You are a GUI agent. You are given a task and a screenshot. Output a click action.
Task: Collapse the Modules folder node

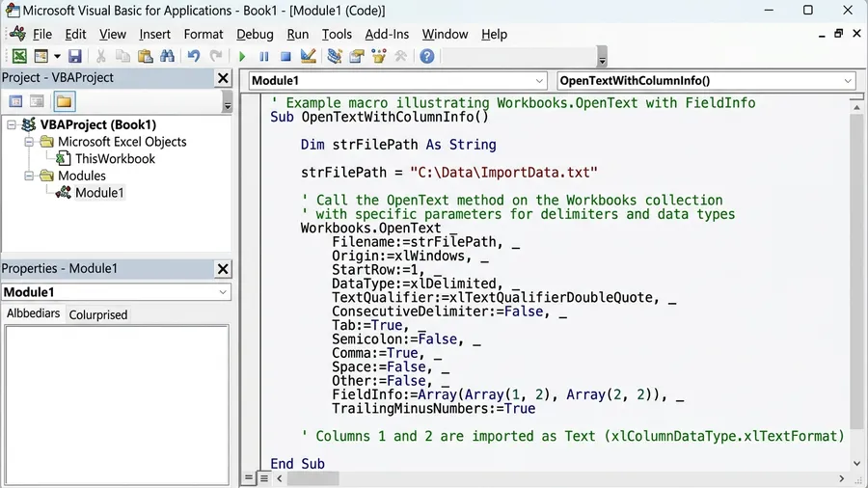point(29,176)
